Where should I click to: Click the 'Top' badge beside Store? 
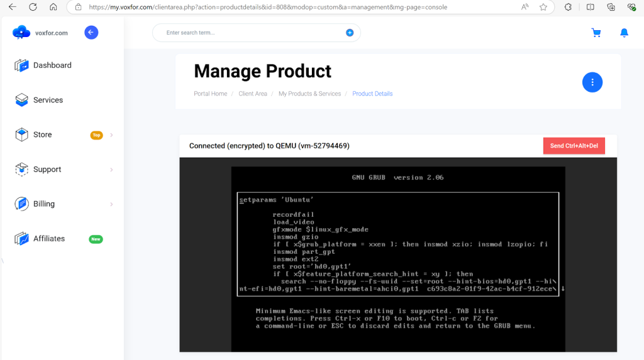(96, 135)
